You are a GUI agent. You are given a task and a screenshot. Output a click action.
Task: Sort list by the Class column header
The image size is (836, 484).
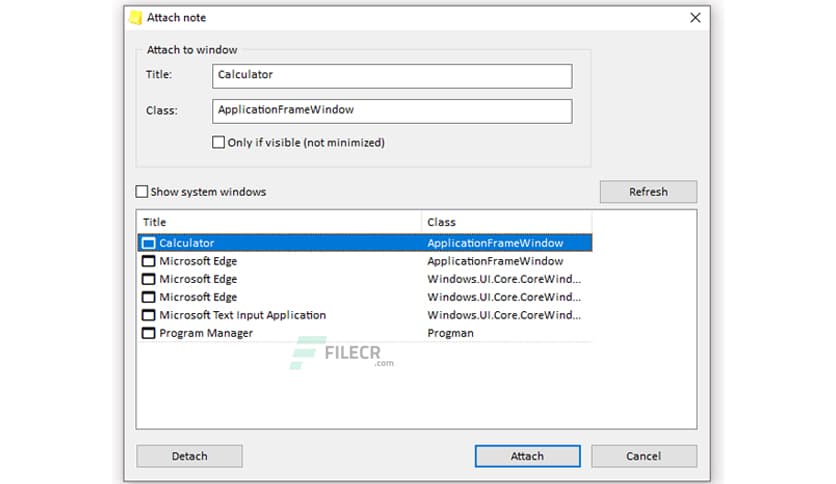[x=506, y=222]
